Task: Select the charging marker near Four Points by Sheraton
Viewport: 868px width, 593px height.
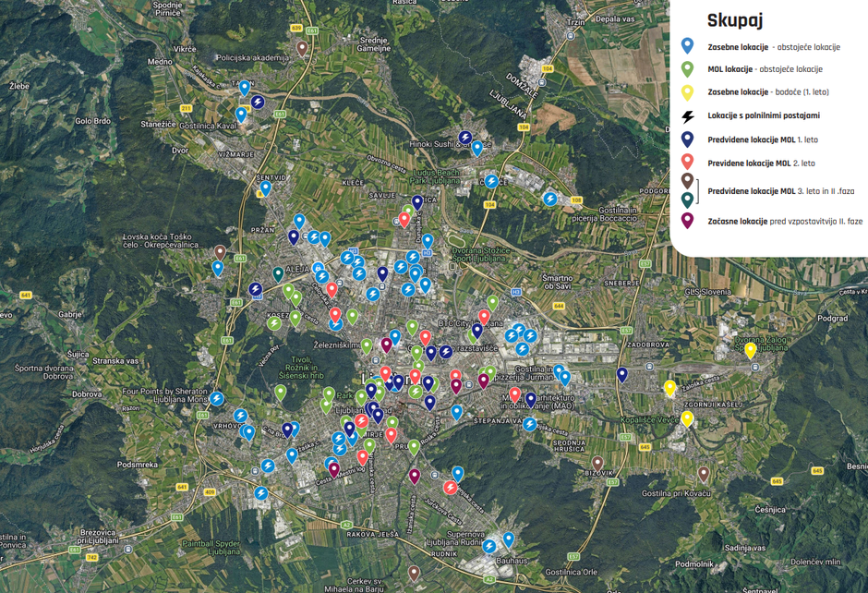Action: (x=216, y=396)
